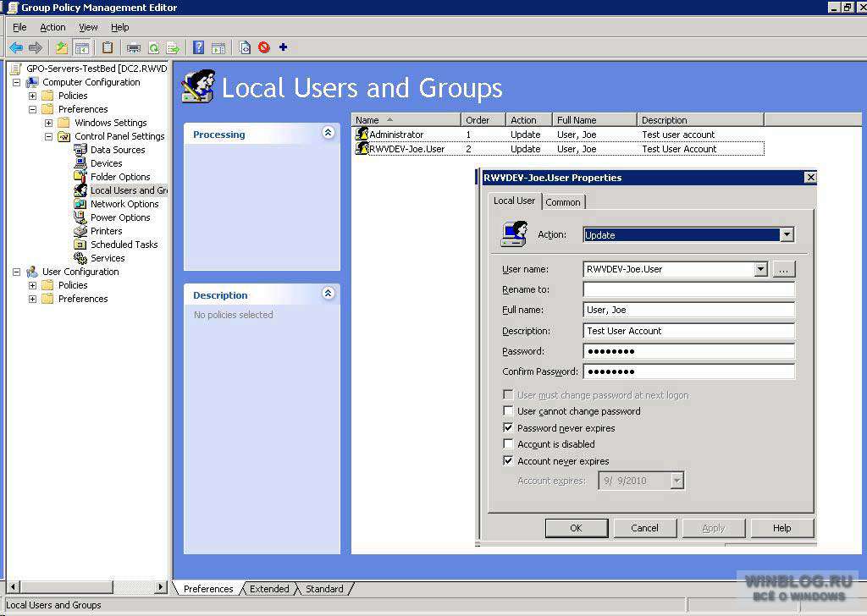Select the Administrator row in the list
867x616 pixels.
(559, 135)
